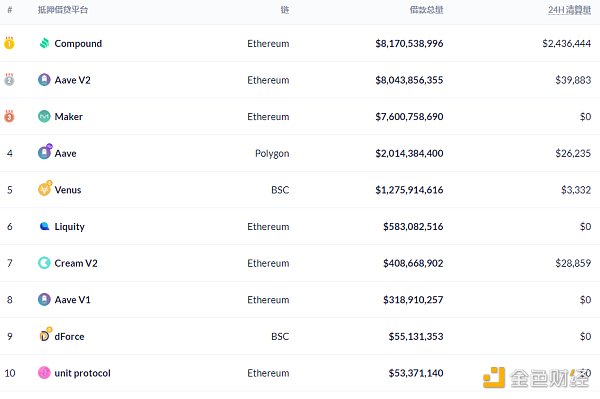600x399 pixels.
Task: Click the Venus platform icon
Action: tap(45, 188)
